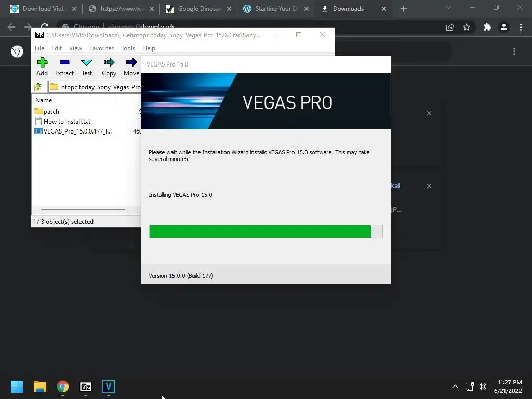This screenshot has height=399, width=532.
Task: Close the Downloads browser tab
Action: pyautogui.click(x=384, y=9)
